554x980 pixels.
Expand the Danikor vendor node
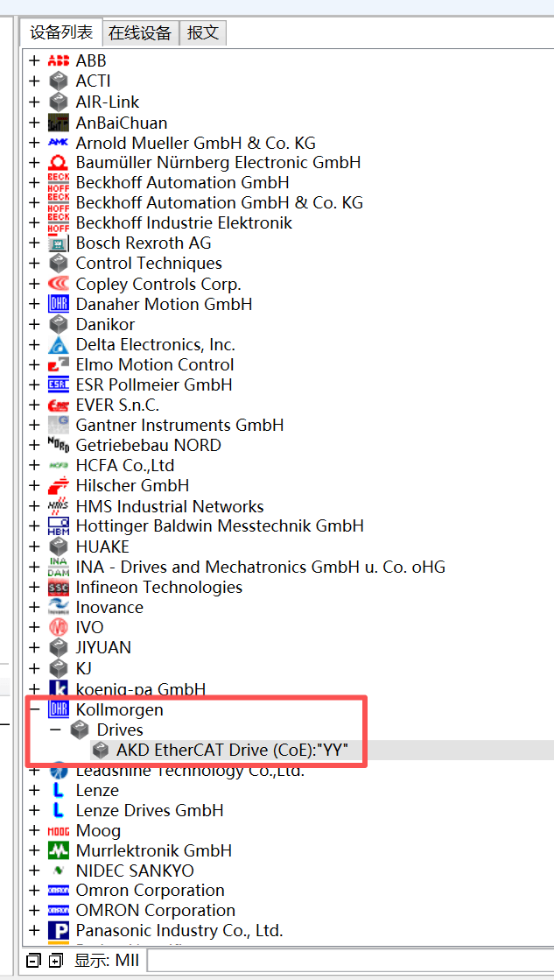pos(34,324)
